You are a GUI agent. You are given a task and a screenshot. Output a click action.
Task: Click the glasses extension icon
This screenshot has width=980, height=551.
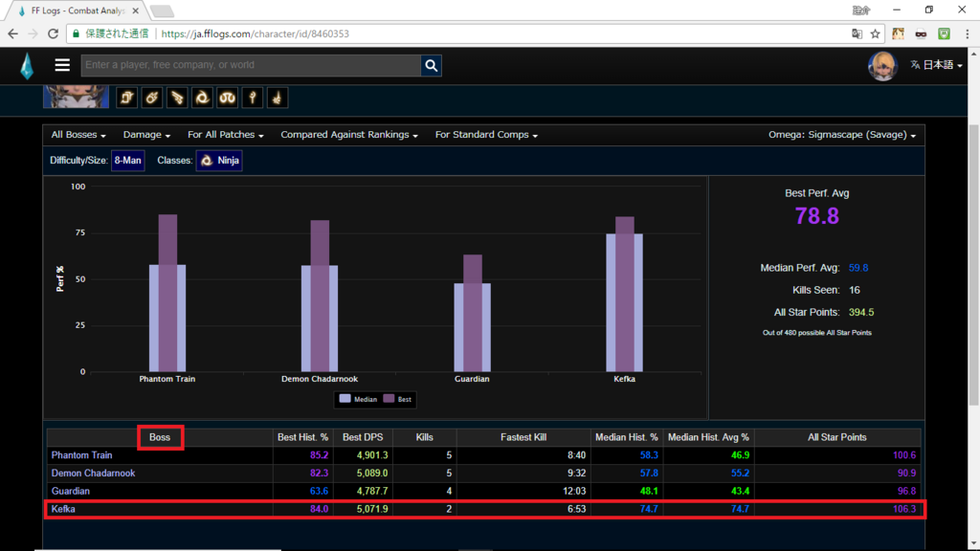click(x=922, y=33)
